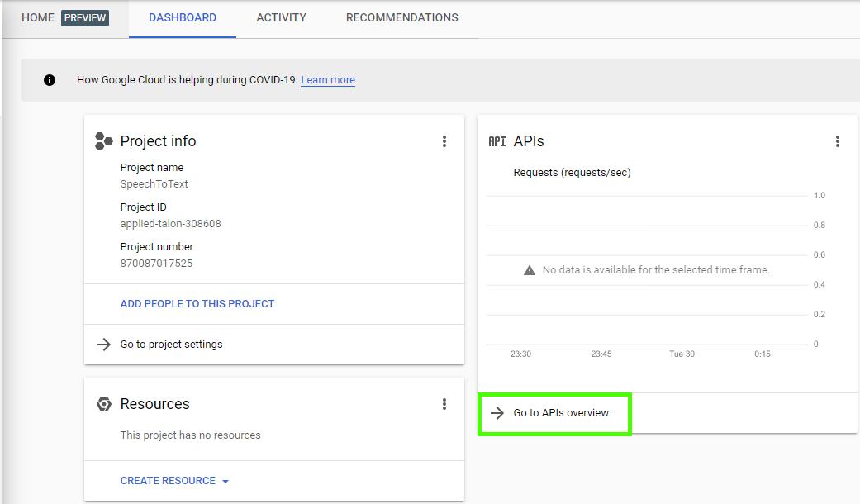Open the Project info overflow menu
This screenshot has height=504, width=860.
click(444, 140)
